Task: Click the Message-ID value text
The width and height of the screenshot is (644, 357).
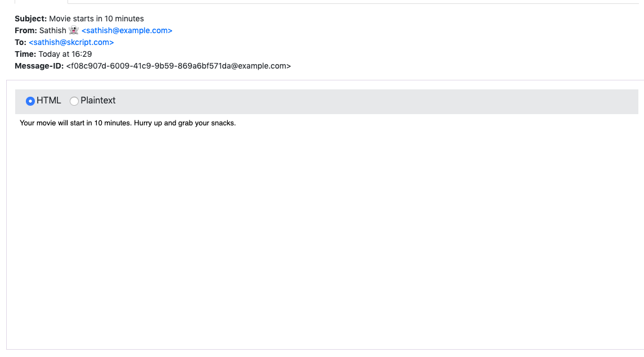Action: click(178, 66)
